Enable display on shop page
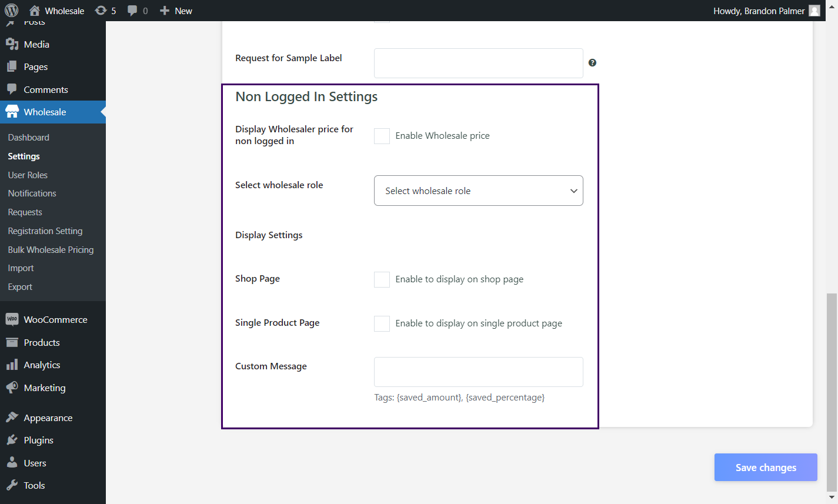Viewport: 838px width, 504px height. (382, 279)
